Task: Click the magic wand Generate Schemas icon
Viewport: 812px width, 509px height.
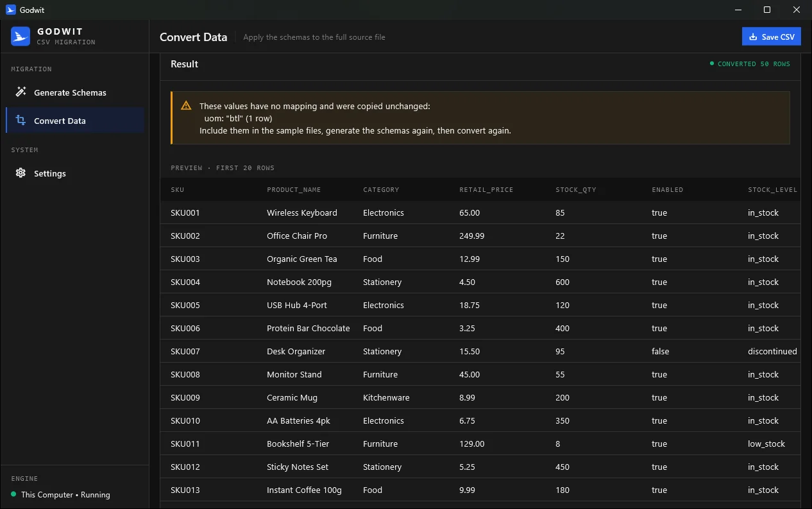Action: click(x=21, y=92)
